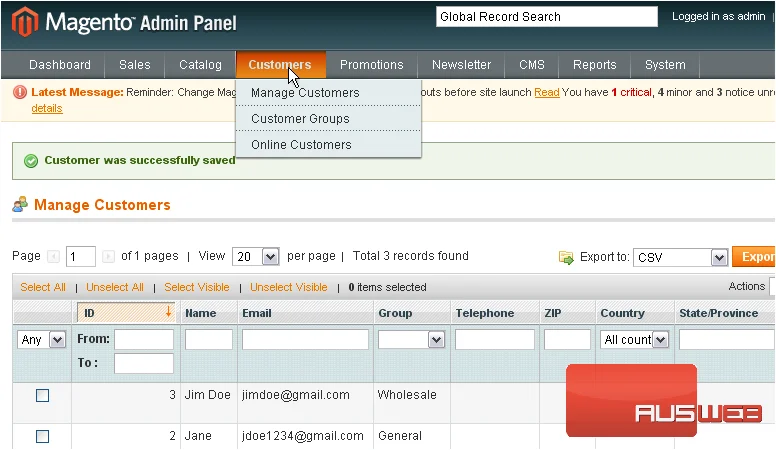This screenshot has width=776, height=450.
Task: Sort by the ZIP column header
Action: [x=553, y=313]
